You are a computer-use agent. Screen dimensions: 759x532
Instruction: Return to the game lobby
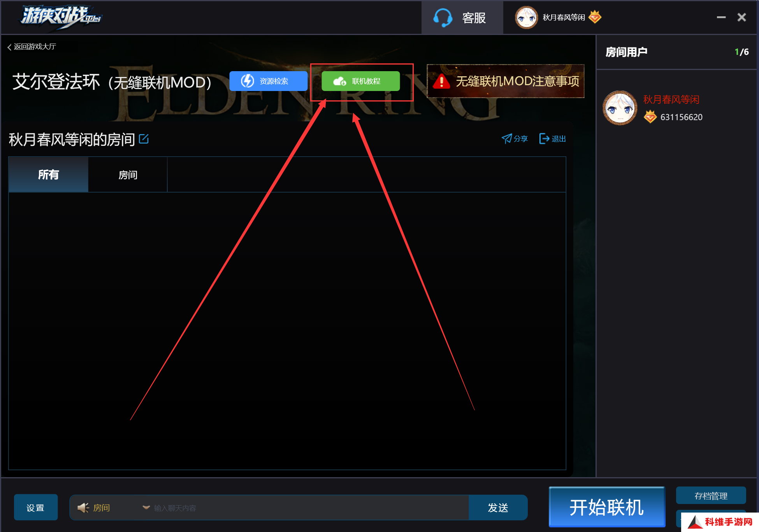[x=32, y=47]
